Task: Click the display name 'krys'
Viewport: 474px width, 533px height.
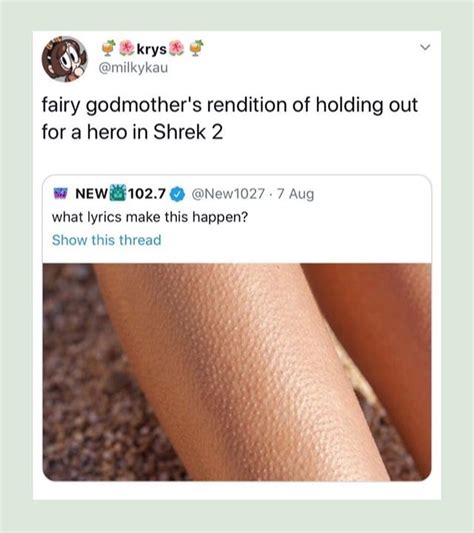Action: pyautogui.click(x=152, y=49)
